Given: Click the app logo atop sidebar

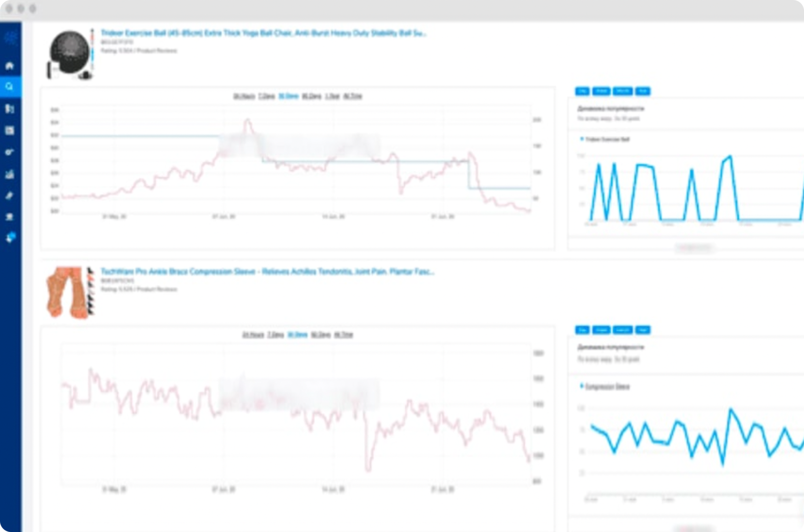Looking at the screenshot, I should click(x=10, y=37).
